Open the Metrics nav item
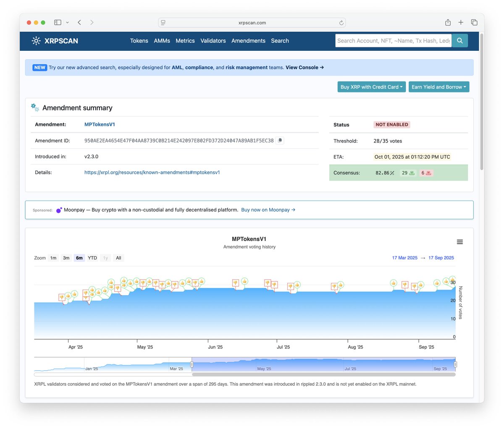 coord(185,41)
